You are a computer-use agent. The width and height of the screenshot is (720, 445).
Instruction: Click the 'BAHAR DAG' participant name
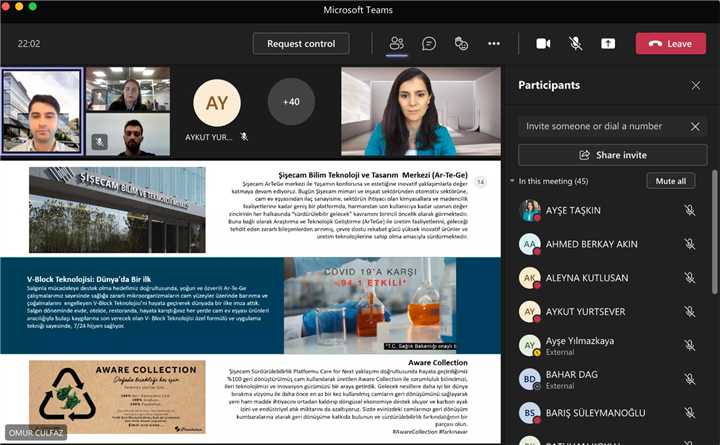572,374
